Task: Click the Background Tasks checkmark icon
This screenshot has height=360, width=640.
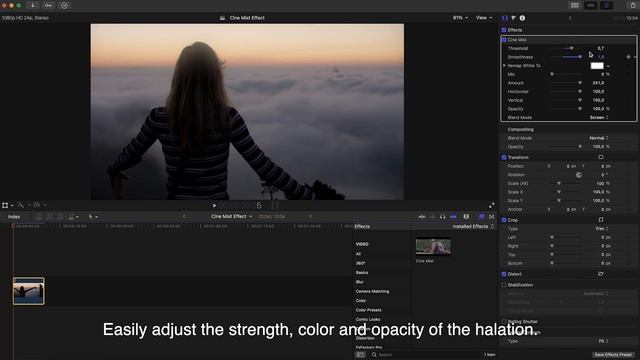Action: point(64,5)
